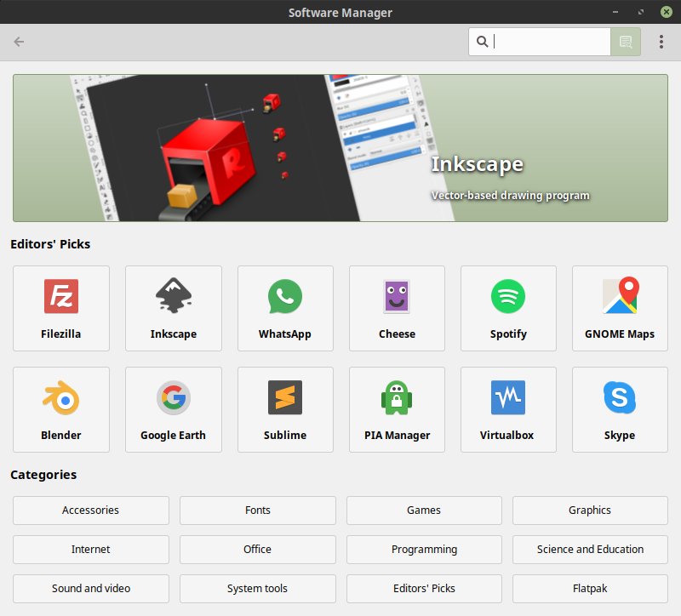The width and height of the screenshot is (681, 616).
Task: Close the Software Manager window
Action: (667, 12)
